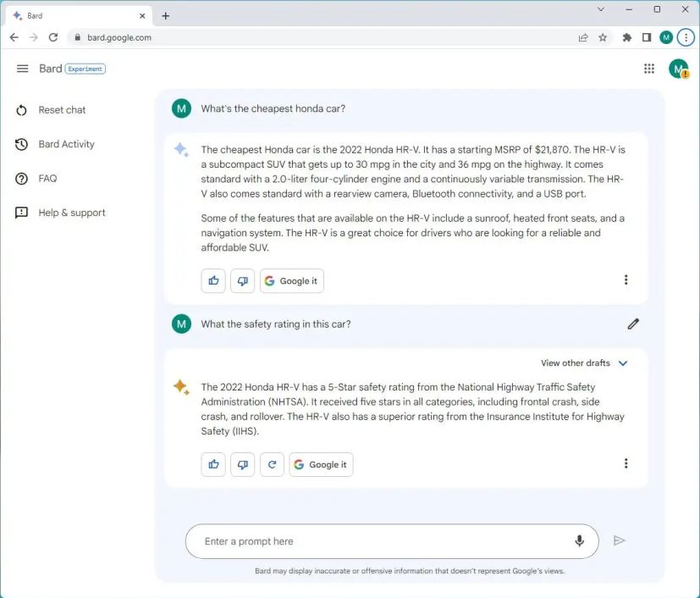Select Reset chat in sidebar

point(62,110)
